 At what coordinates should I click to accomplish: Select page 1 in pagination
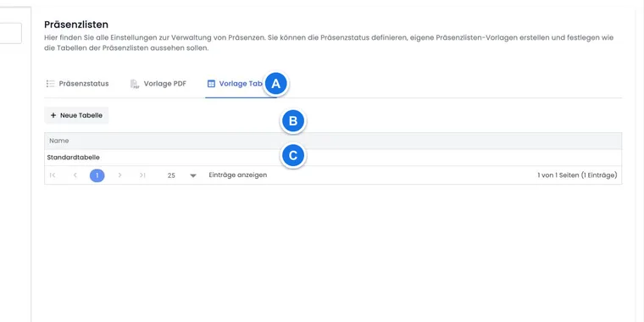point(97,175)
